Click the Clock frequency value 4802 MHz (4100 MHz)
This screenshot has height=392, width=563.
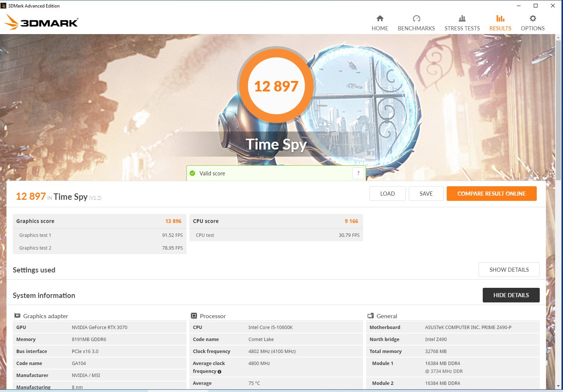click(x=272, y=351)
